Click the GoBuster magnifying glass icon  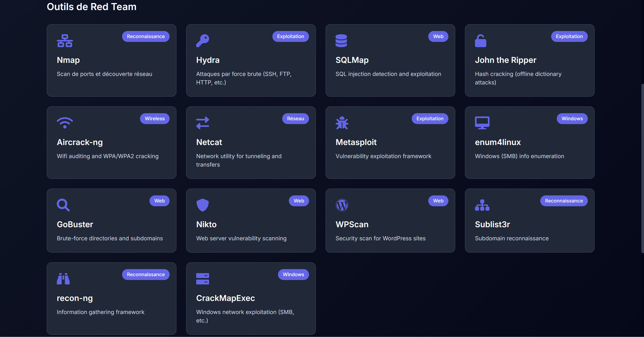pyautogui.click(x=63, y=205)
